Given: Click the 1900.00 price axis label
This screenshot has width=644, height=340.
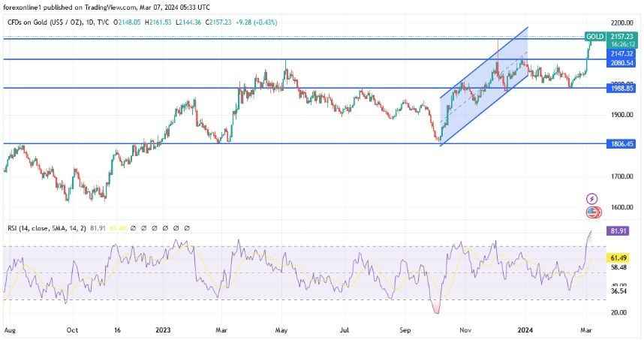Looking at the screenshot, I should (x=621, y=115).
